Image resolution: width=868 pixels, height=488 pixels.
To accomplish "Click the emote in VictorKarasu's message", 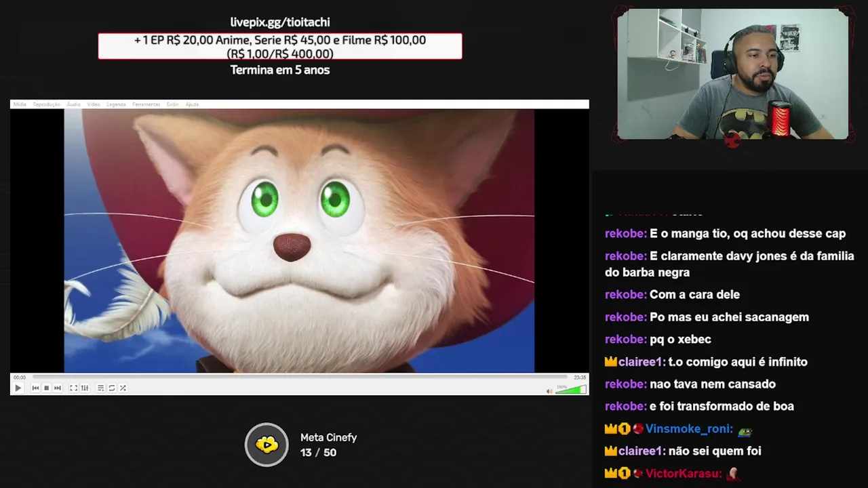I will point(733,474).
